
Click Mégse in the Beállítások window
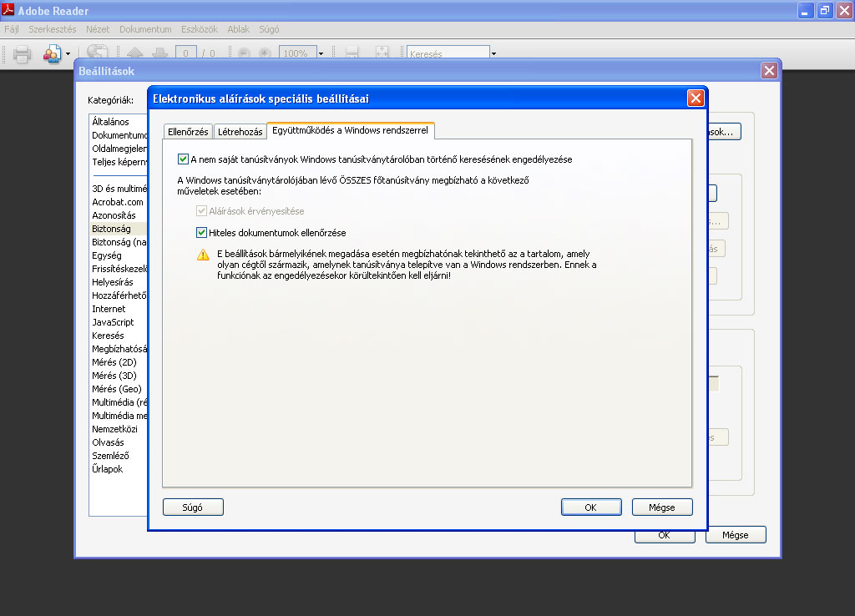coord(736,535)
